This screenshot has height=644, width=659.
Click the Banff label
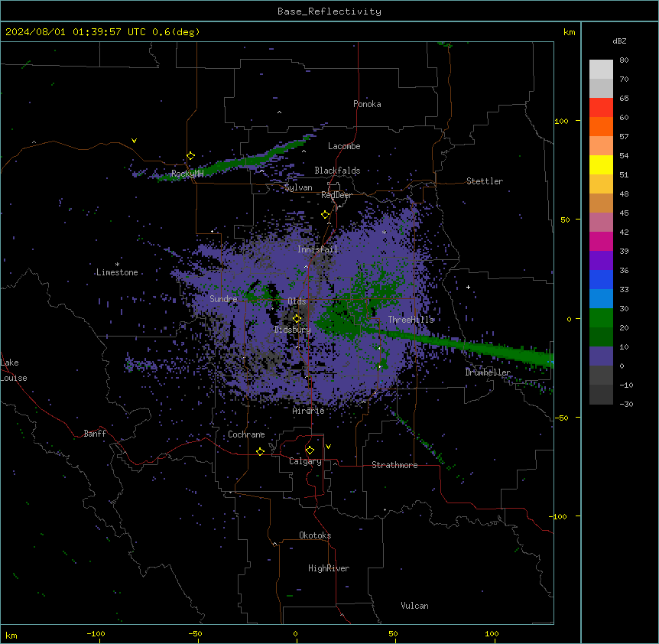(x=95, y=434)
